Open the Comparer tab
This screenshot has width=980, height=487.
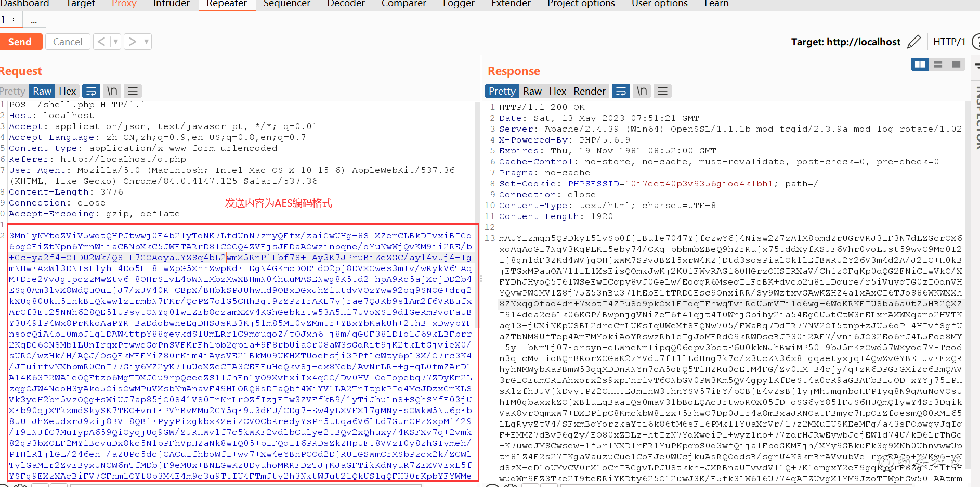tap(403, 4)
